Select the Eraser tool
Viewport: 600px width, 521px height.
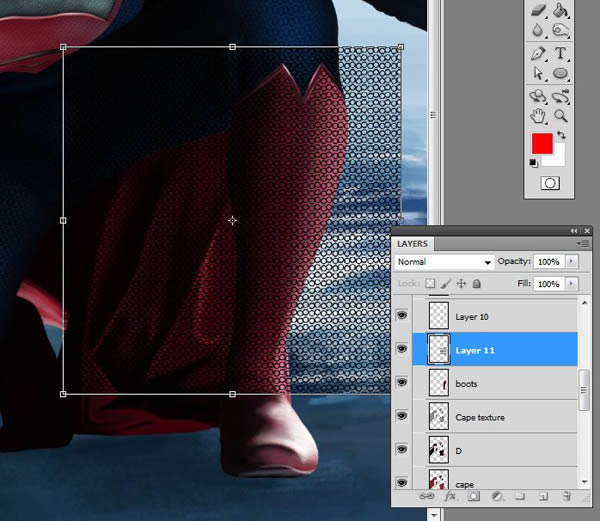[x=538, y=10]
